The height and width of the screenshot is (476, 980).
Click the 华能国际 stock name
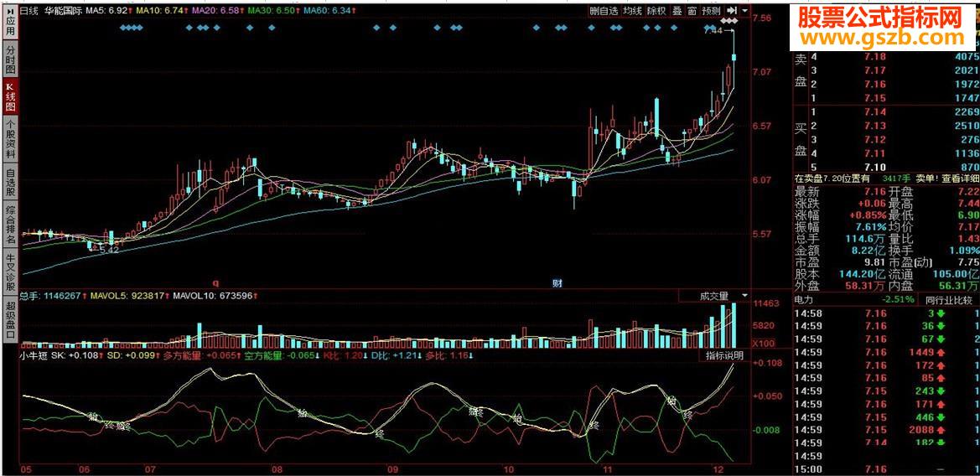(62, 11)
